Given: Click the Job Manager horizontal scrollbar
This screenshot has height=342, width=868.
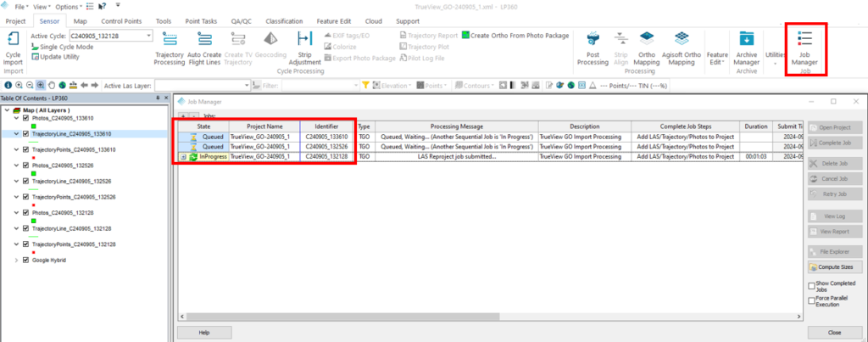Looking at the screenshot, I should pyautogui.click(x=342, y=316).
